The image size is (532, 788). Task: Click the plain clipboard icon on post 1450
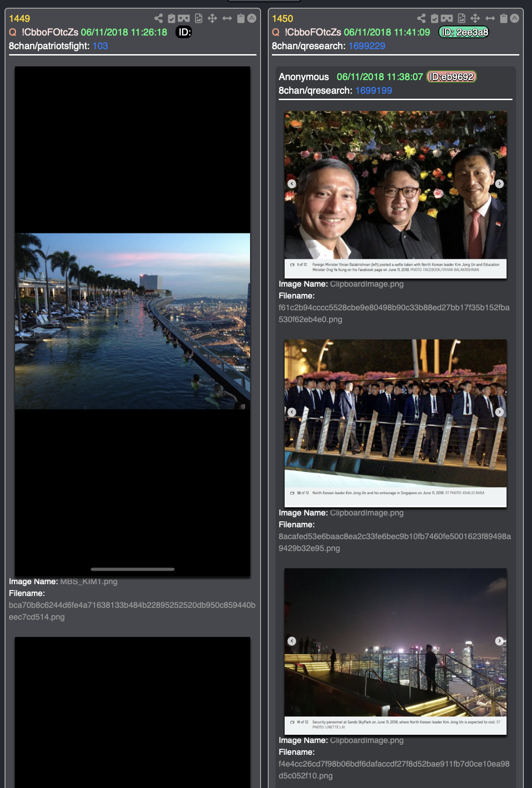[x=504, y=18]
